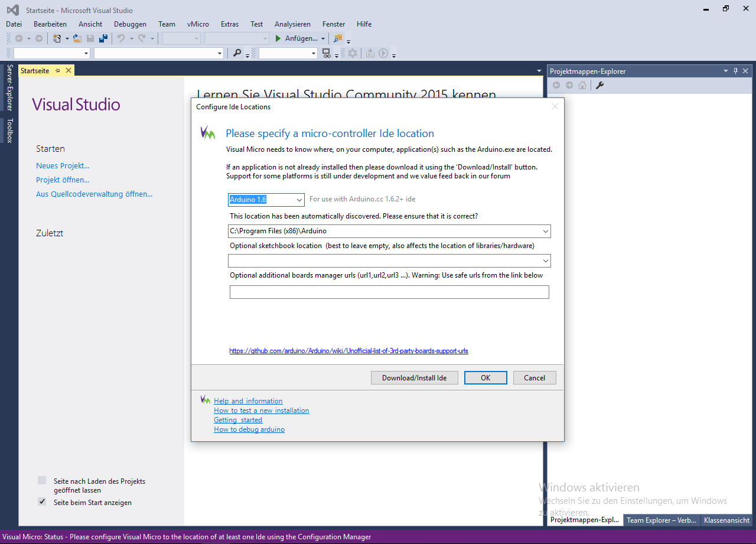This screenshot has width=756, height=544.
Task: Open the Extras menu
Action: [x=230, y=24]
